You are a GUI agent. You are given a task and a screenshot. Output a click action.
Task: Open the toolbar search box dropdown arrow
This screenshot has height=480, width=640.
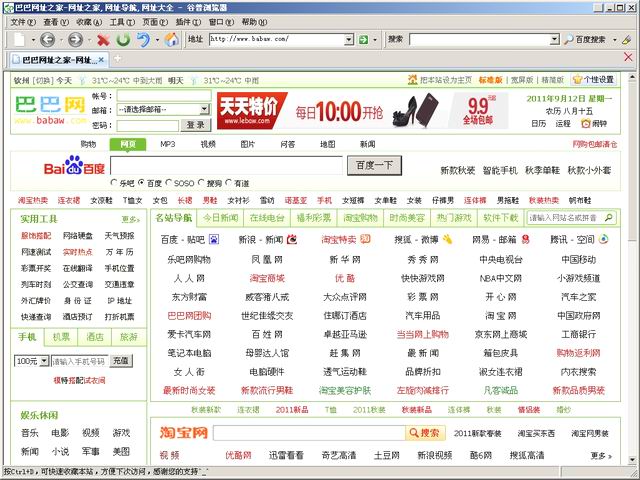(x=554, y=40)
